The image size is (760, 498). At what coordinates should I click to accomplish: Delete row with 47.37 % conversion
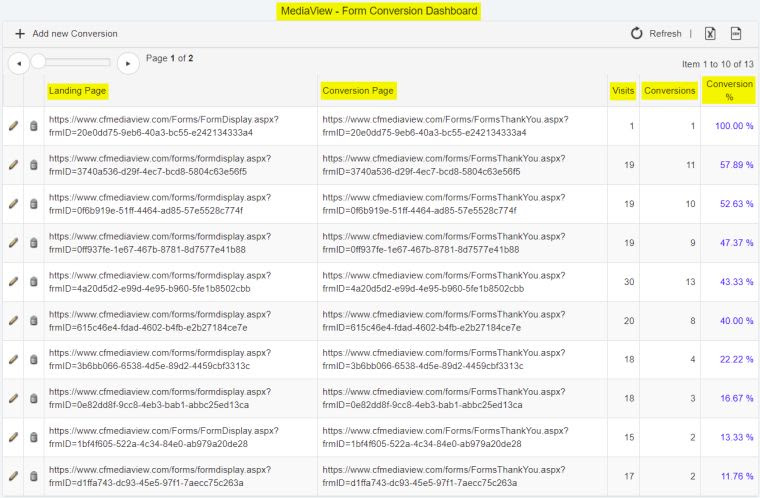tap(34, 242)
